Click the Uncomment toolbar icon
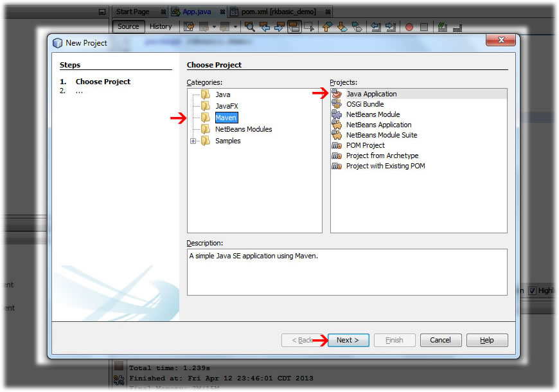The image size is (559, 392). click(x=457, y=27)
